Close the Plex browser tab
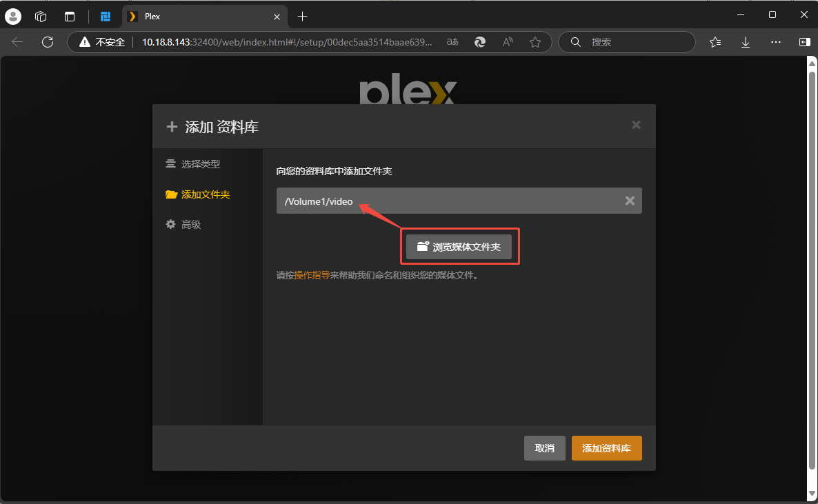Viewport: 818px width, 504px height. (x=277, y=17)
